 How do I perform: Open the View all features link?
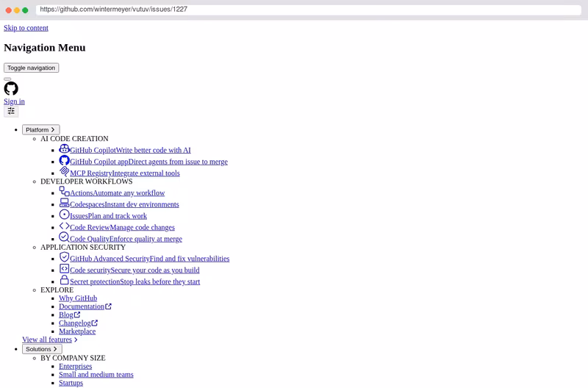(47, 339)
